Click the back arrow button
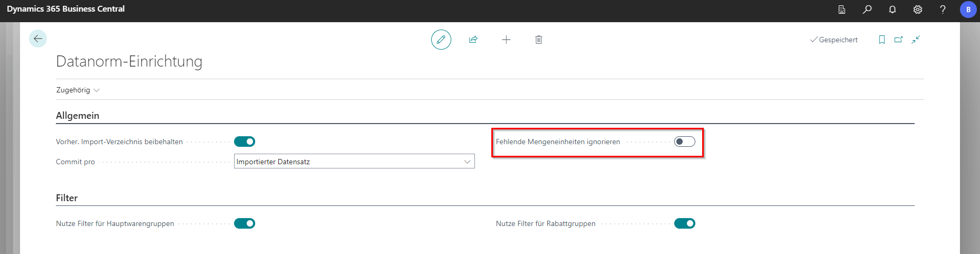980x254 pixels. pyautogui.click(x=38, y=39)
